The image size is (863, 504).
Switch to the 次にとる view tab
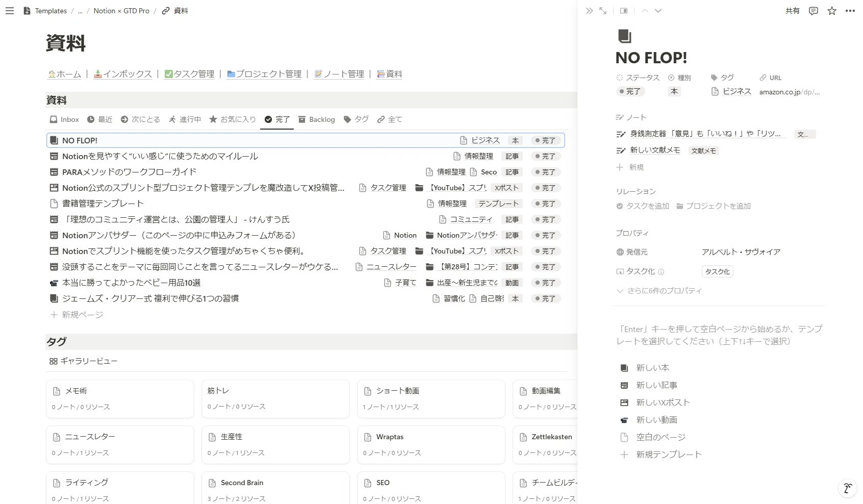coord(140,119)
